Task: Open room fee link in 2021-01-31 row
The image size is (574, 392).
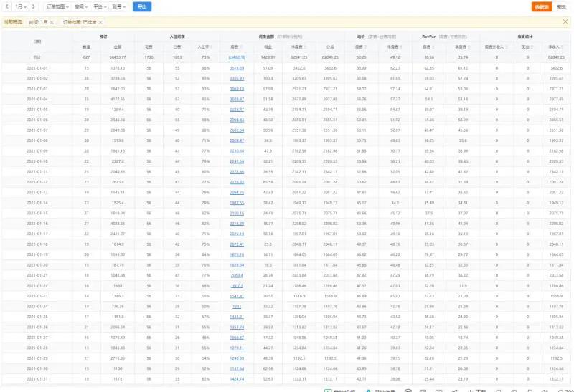Action: [x=237, y=379]
